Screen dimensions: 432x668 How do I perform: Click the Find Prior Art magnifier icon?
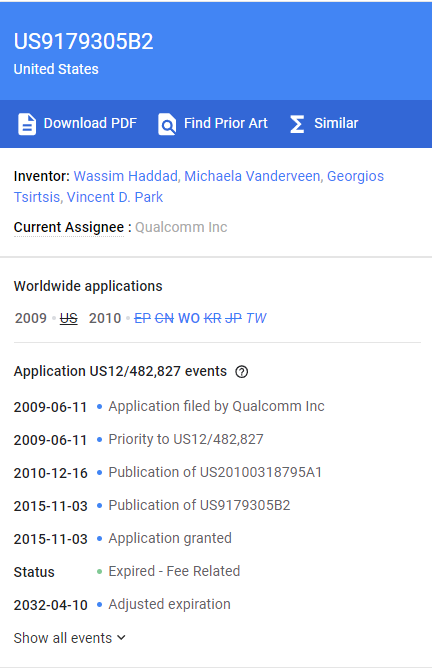coord(167,124)
